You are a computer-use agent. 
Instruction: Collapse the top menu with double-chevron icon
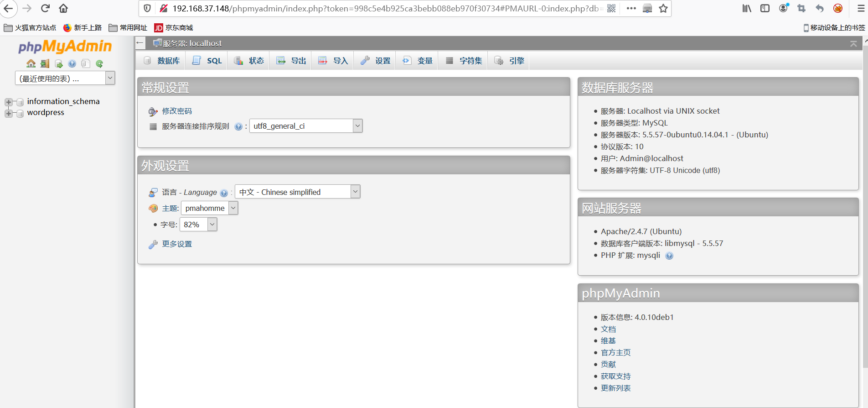click(x=853, y=43)
